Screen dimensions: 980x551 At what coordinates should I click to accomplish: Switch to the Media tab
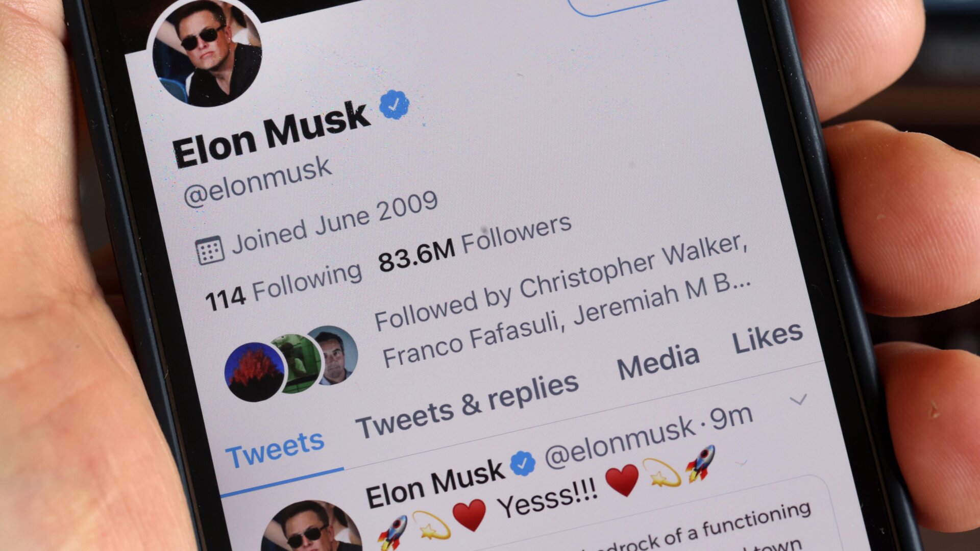point(658,361)
